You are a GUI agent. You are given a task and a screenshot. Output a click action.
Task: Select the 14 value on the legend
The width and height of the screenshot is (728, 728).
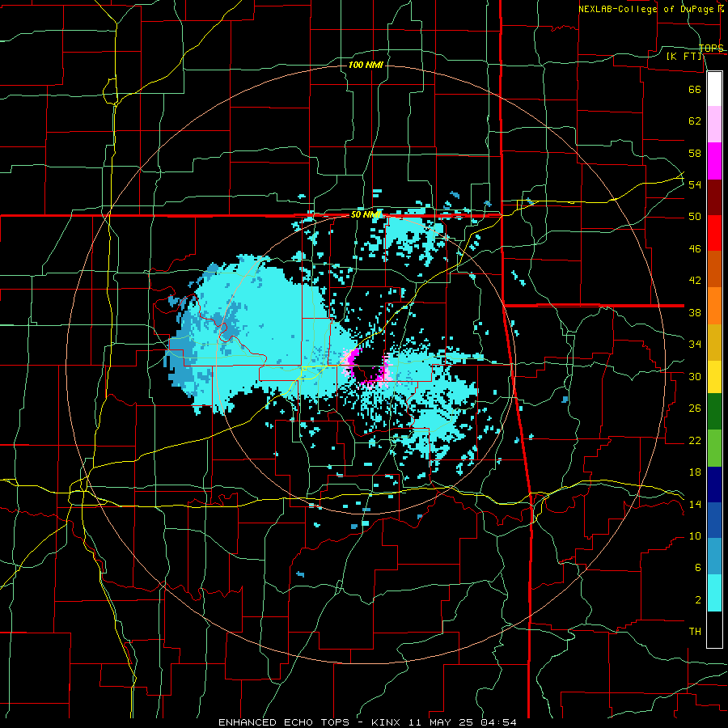click(x=695, y=504)
